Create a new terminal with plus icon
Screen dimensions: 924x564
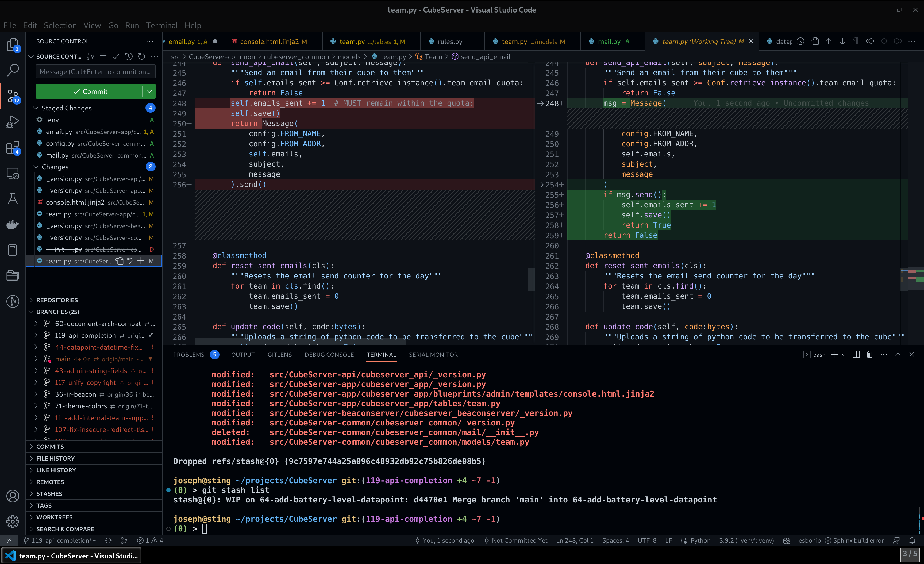click(835, 354)
